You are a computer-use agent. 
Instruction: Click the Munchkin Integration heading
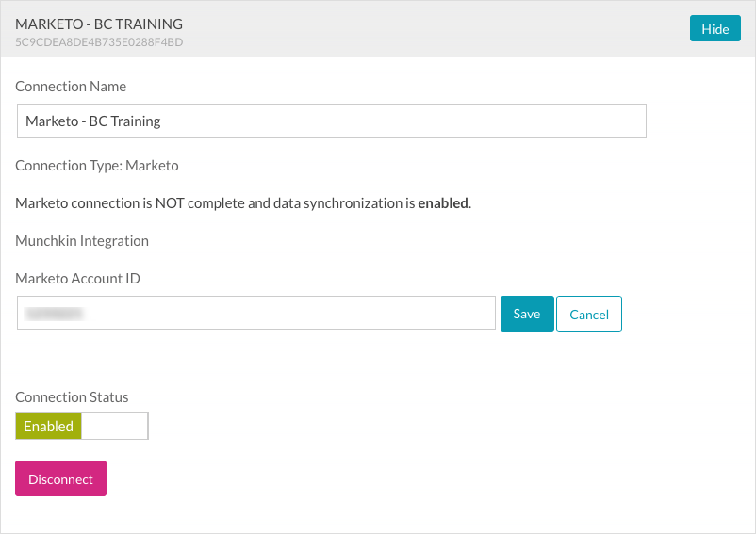[x=82, y=241]
